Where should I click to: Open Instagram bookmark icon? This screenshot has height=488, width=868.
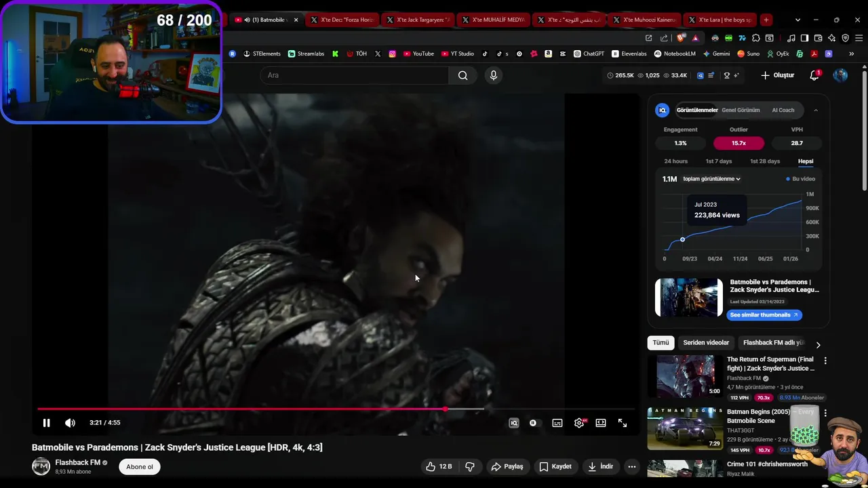(392, 54)
